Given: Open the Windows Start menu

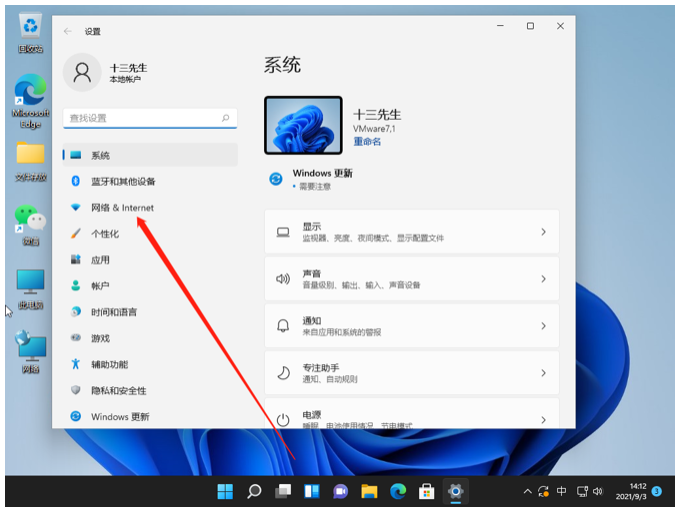Looking at the screenshot, I should pyautogui.click(x=225, y=491).
